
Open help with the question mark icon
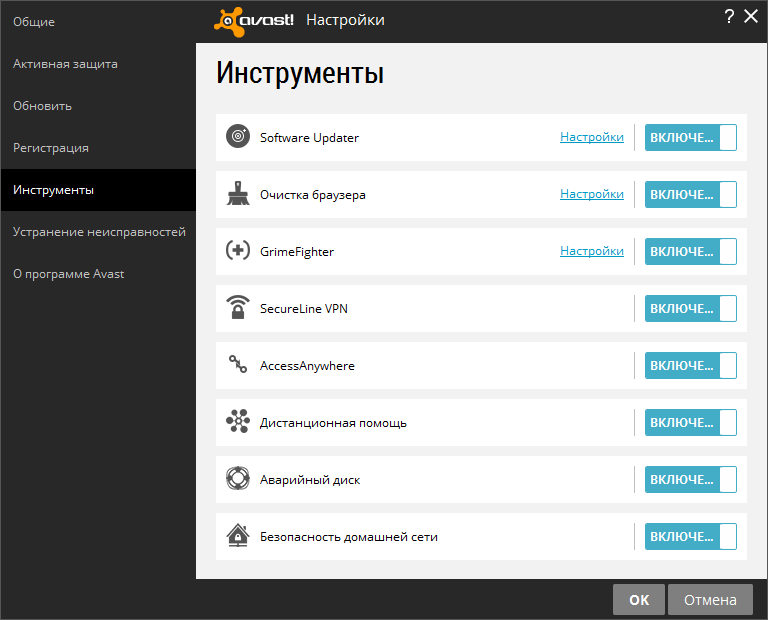tap(729, 16)
